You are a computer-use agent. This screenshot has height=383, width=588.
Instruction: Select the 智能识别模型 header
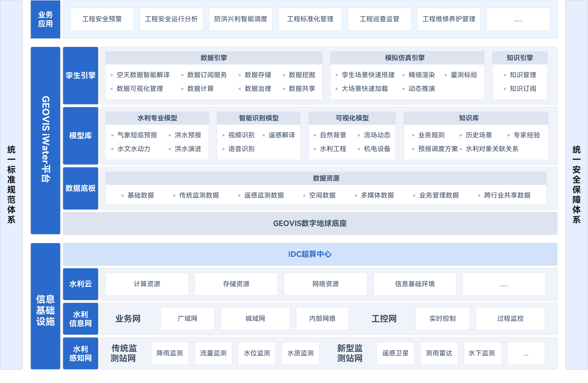pyautogui.click(x=259, y=118)
